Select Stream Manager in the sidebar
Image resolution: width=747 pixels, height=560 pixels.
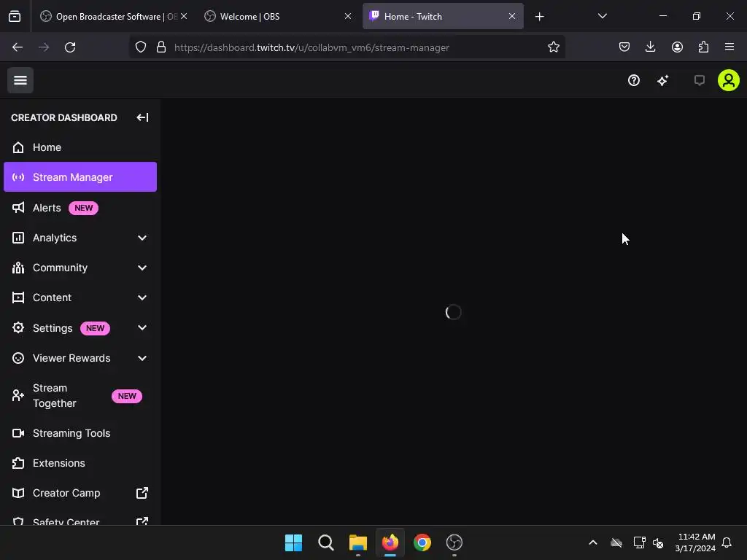(80, 176)
